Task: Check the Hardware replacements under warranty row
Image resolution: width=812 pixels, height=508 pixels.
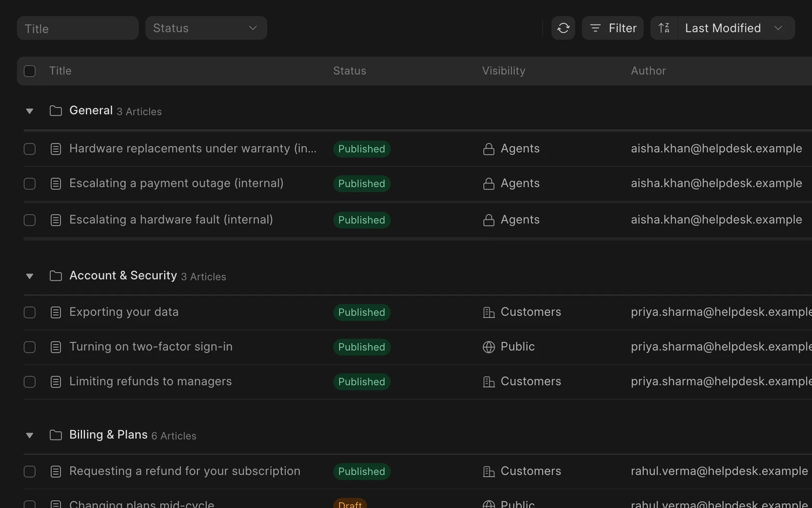Action: 30,149
